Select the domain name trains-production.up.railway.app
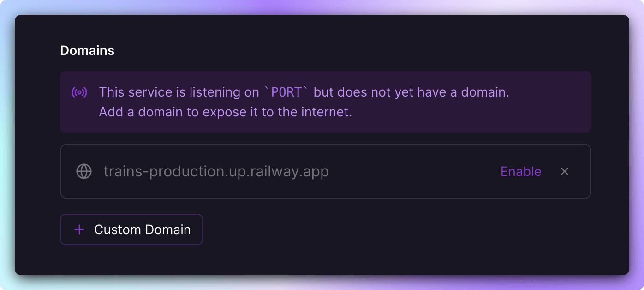Viewport: 644px width, 290px height. 216,171
